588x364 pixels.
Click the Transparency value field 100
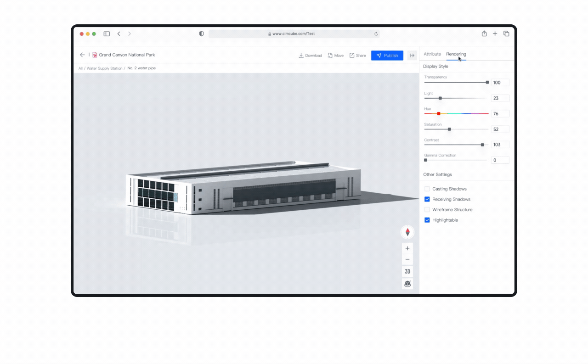pyautogui.click(x=500, y=83)
